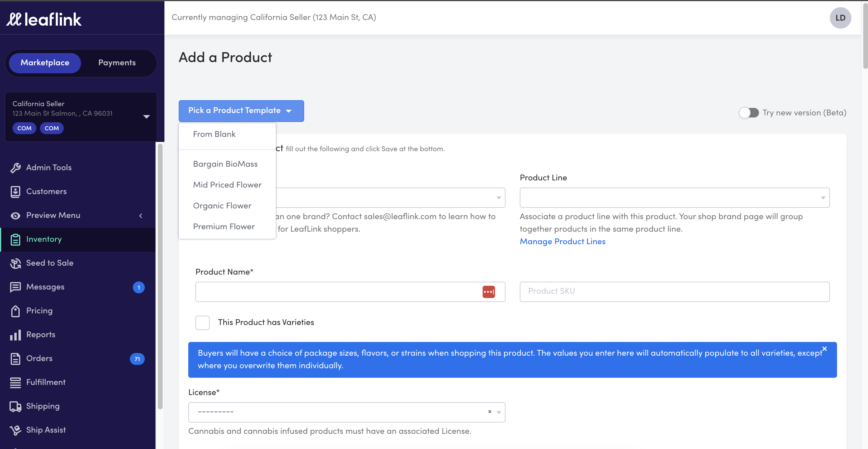Image resolution: width=868 pixels, height=449 pixels.
Task: Click the Messages unread count badge
Action: pos(139,287)
